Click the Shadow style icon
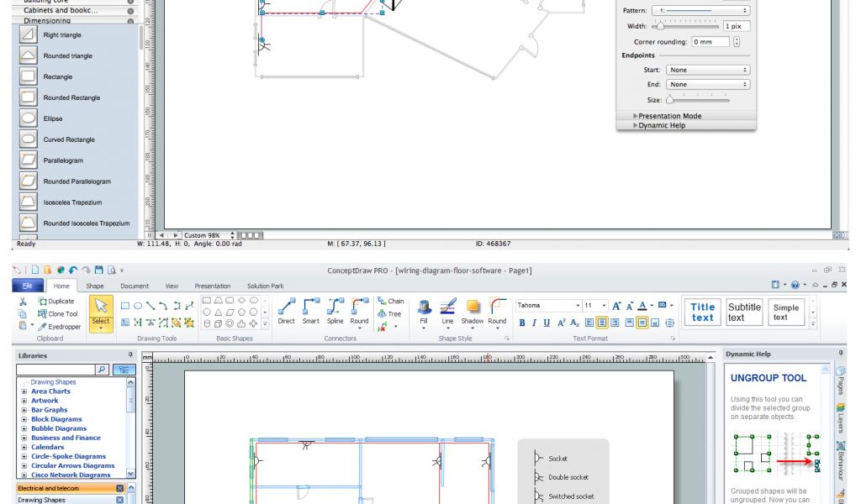This screenshot has height=504, width=861. click(x=473, y=311)
